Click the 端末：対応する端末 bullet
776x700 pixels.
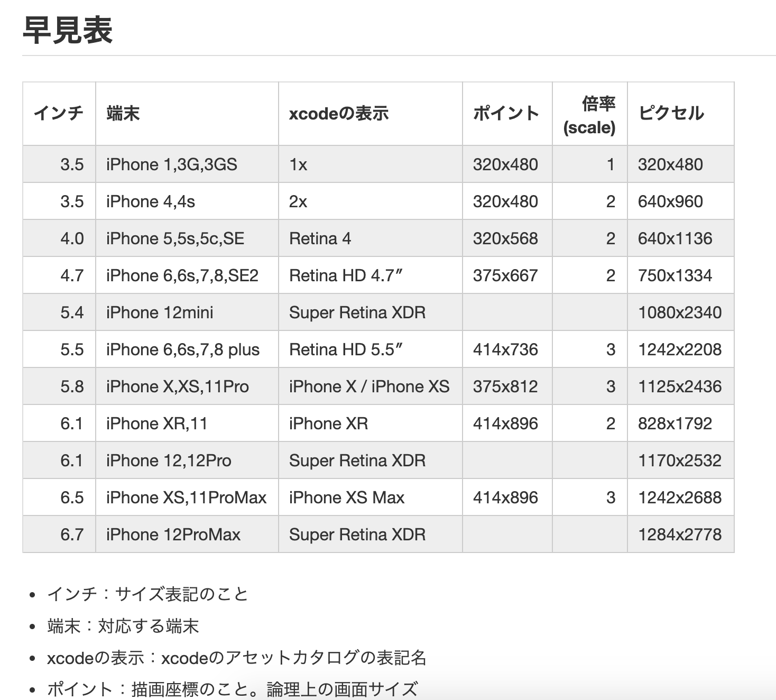tap(123, 626)
